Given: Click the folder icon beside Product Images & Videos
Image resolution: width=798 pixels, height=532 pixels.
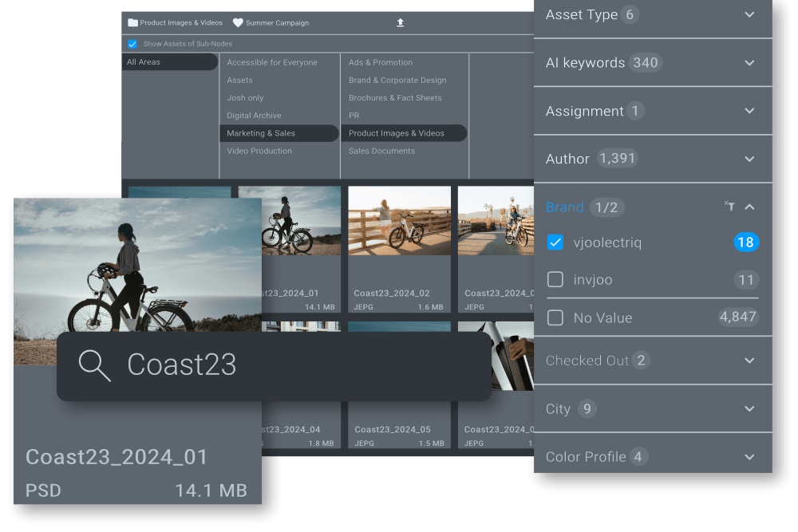Looking at the screenshot, I should tap(133, 23).
